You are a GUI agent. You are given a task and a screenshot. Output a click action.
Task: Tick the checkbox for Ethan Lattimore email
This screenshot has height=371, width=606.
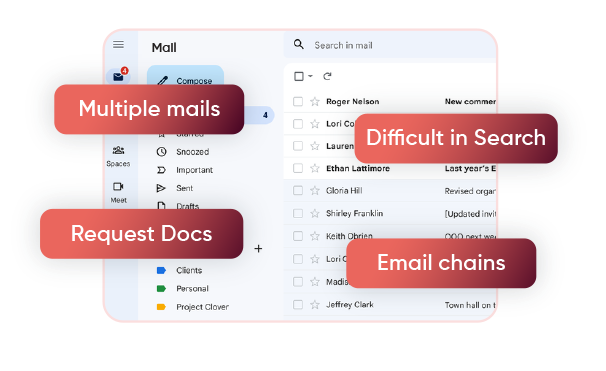pos(298,168)
